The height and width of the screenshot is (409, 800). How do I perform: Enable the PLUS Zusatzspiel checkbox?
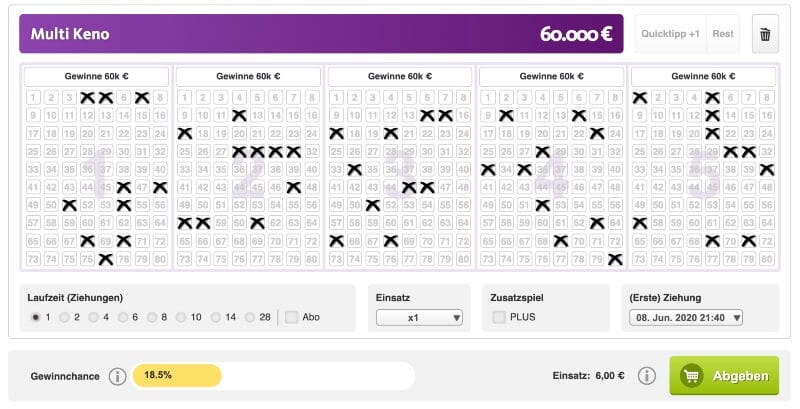[499, 317]
